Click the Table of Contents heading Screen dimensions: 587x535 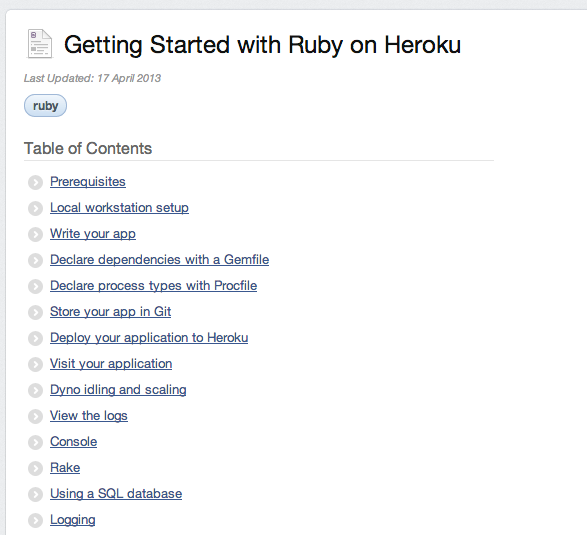88,148
